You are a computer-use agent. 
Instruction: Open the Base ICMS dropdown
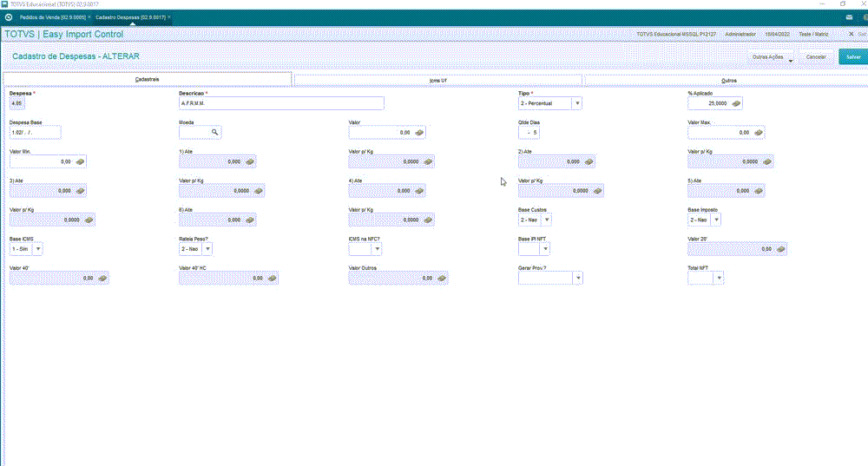click(38, 249)
